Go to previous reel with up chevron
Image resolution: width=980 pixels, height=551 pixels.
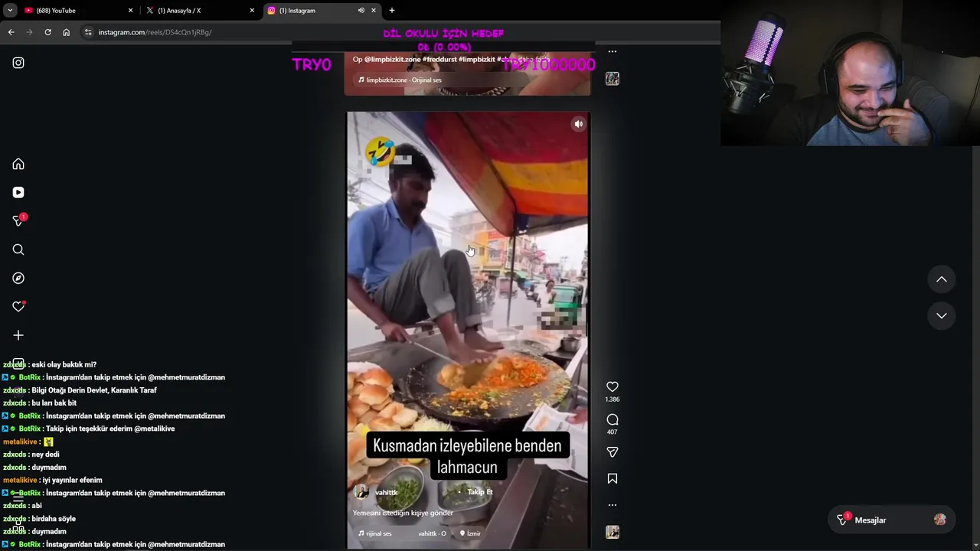(942, 280)
